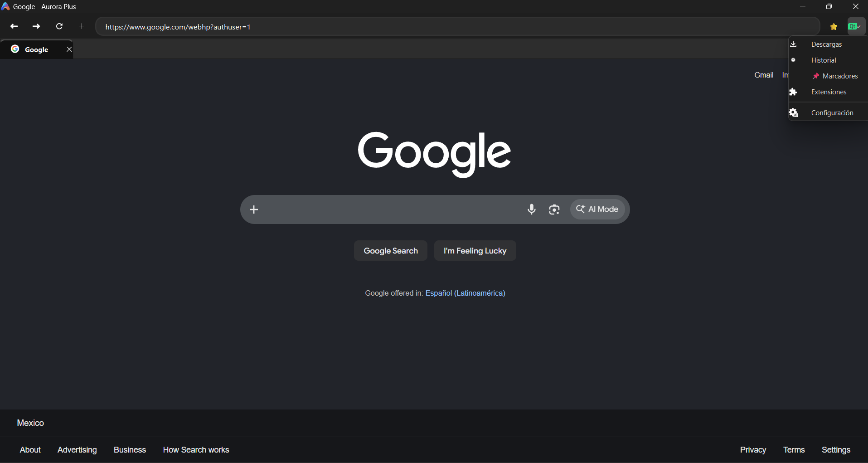Viewport: 868px width, 463px height.
Task: Click the address bar URL field
Action: click(x=458, y=27)
